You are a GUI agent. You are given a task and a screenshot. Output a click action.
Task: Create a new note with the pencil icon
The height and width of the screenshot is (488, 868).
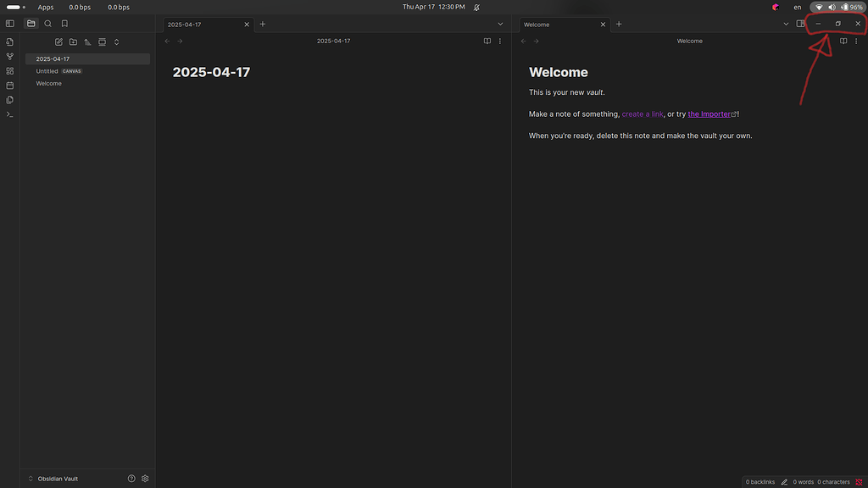pyautogui.click(x=58, y=42)
